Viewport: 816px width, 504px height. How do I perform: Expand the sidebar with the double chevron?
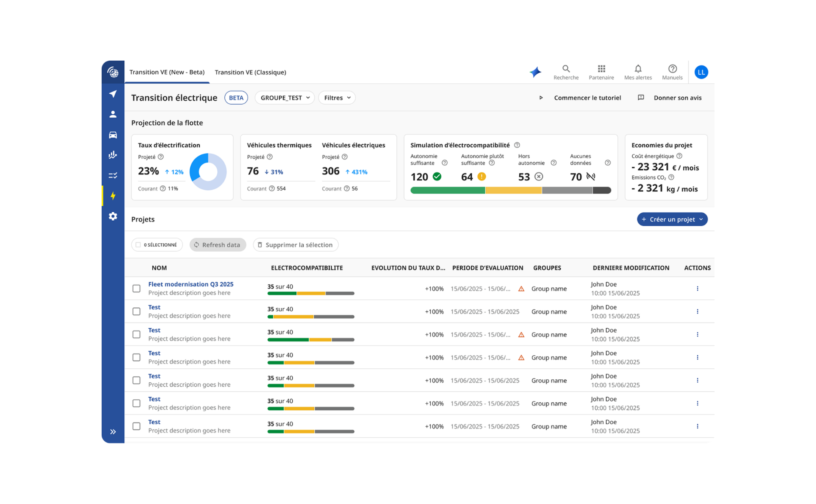(x=113, y=432)
